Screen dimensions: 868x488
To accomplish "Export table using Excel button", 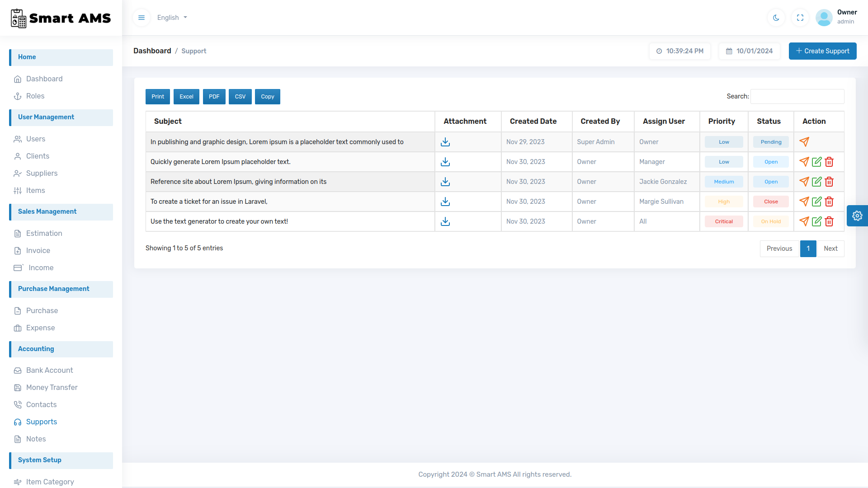I will tap(186, 97).
